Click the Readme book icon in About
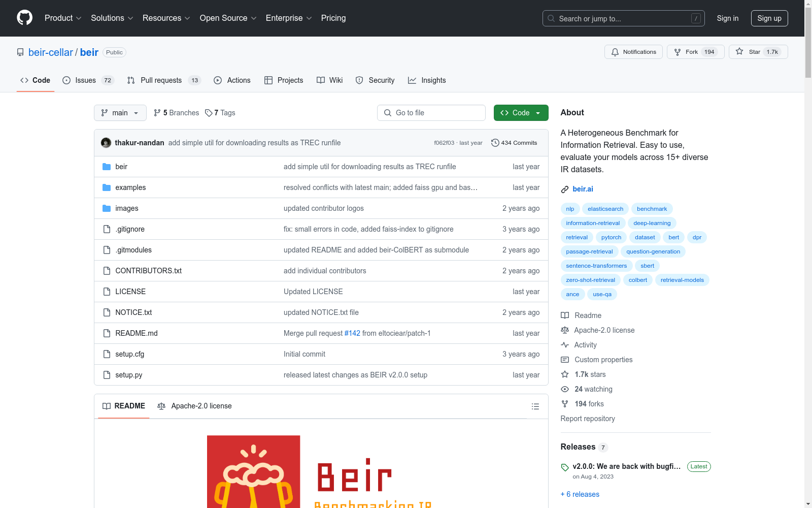812x508 pixels. (565, 315)
